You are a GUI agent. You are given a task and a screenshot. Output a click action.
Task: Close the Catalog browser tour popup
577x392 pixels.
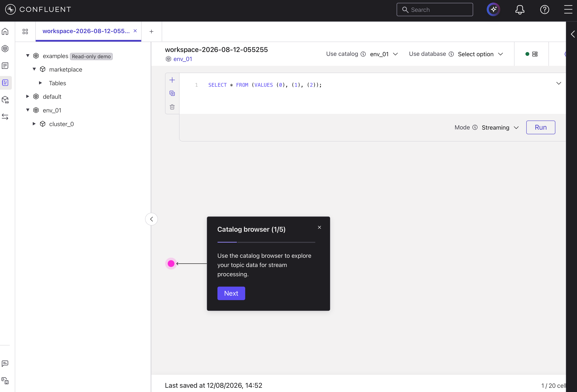319,227
